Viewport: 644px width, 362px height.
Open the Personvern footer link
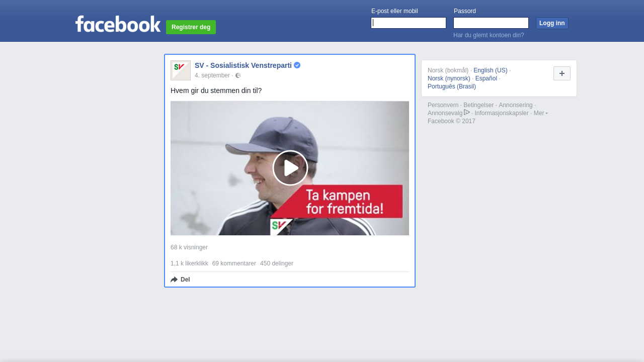click(x=443, y=105)
